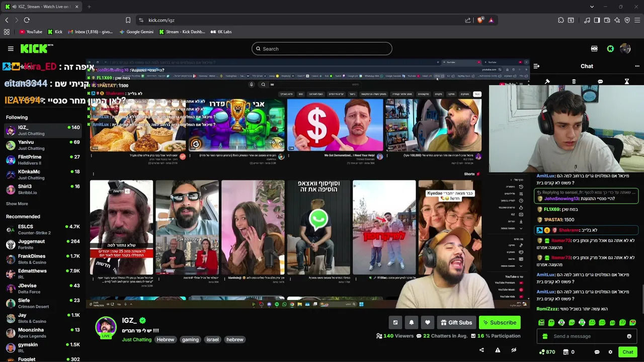644x362 pixels.
Task: Expand Following list with Show more
Action: (x=17, y=204)
